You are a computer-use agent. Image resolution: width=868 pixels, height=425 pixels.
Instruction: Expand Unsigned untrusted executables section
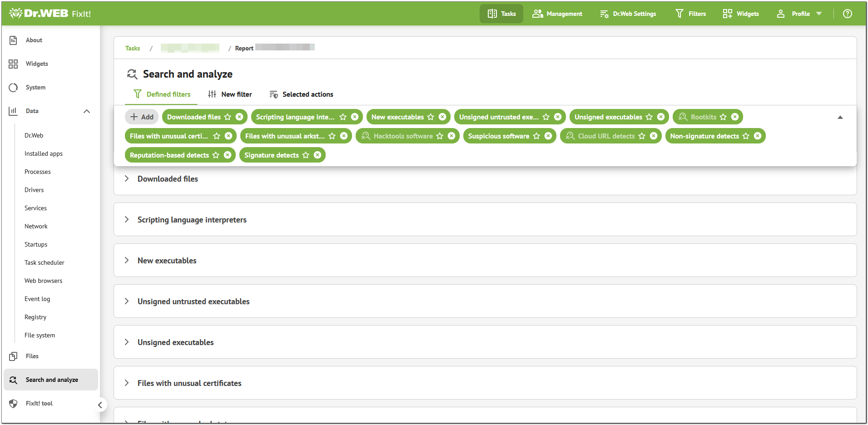click(x=127, y=301)
